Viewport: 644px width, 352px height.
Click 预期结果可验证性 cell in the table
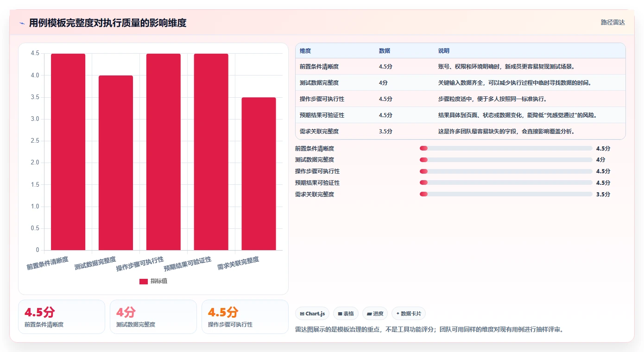pyautogui.click(x=322, y=115)
